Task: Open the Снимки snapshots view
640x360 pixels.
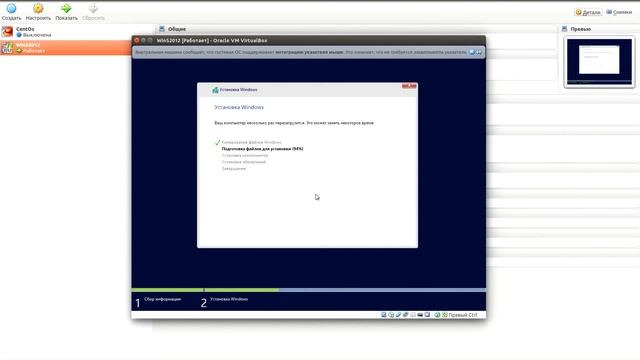Action: point(619,12)
